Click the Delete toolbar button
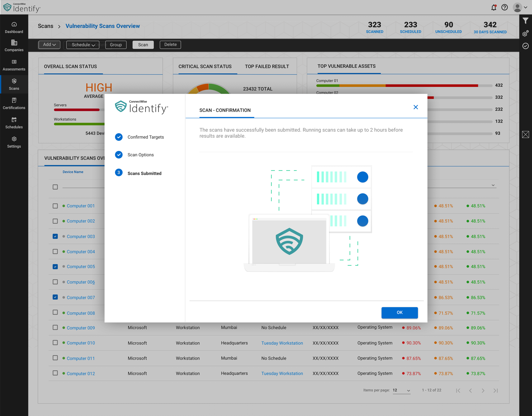Viewport: 532px width, 416px height. (170, 45)
